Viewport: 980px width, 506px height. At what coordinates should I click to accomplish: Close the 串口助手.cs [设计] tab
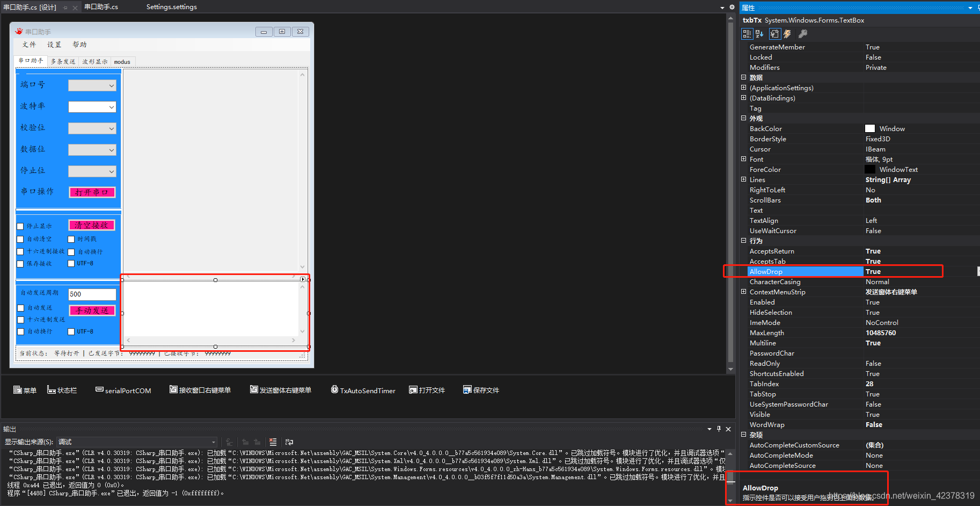(x=75, y=8)
